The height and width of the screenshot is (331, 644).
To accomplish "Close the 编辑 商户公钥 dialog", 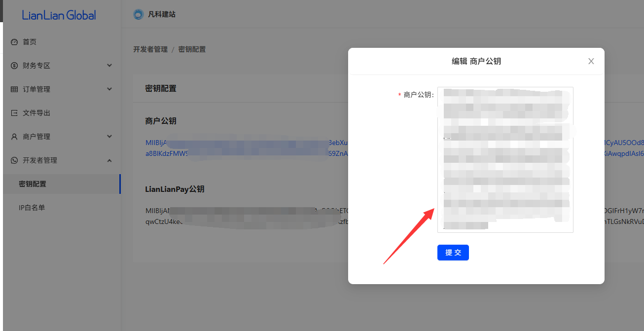I will coord(591,61).
